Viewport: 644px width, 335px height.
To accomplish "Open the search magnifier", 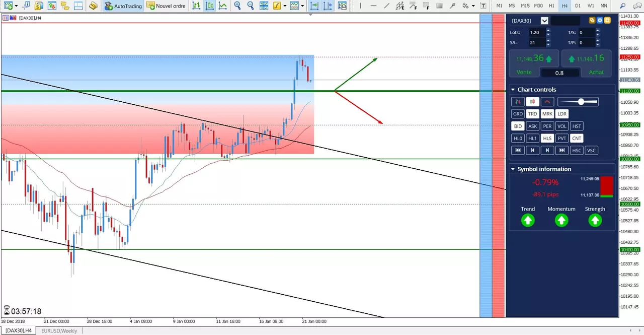I will pyautogui.click(x=622, y=6).
